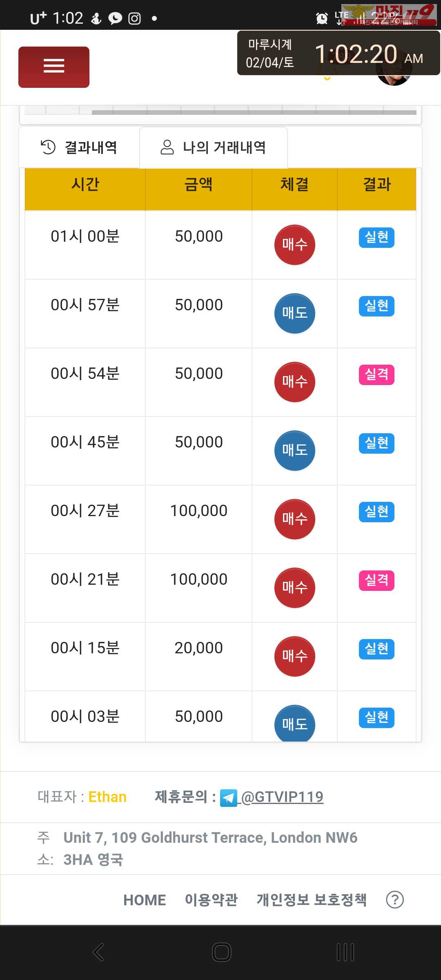Viewport: 441px width, 980px height.
Task: Select the 나의 거래내역 tab
Action: 213,147
